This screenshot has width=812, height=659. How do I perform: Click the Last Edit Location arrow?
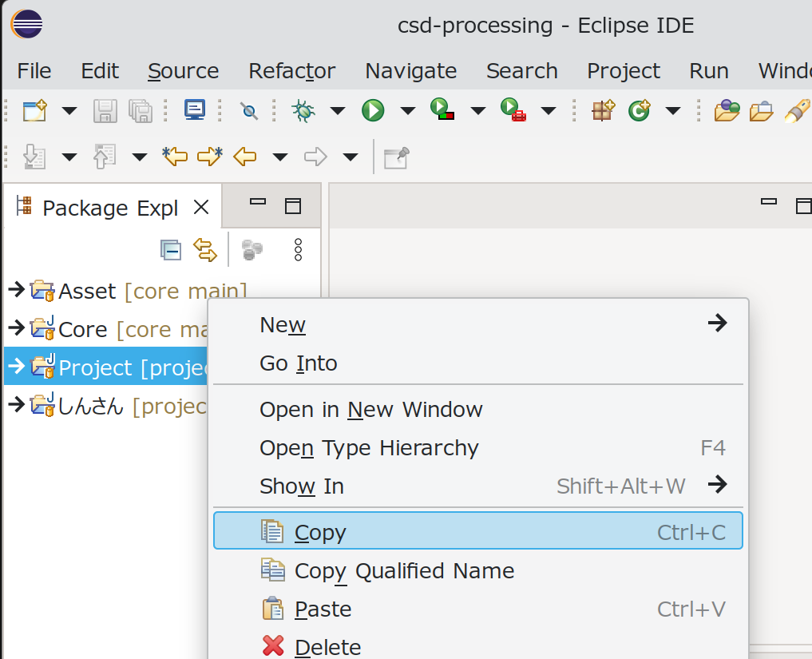(175, 157)
